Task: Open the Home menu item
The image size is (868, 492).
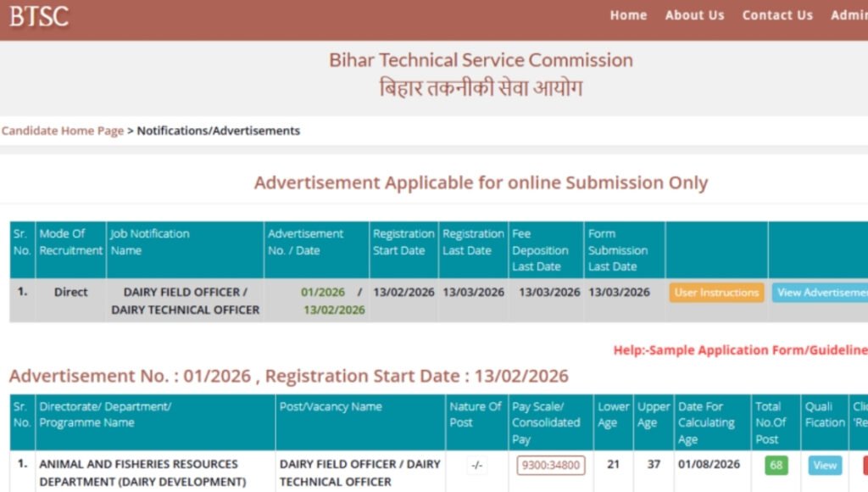Action: point(627,14)
